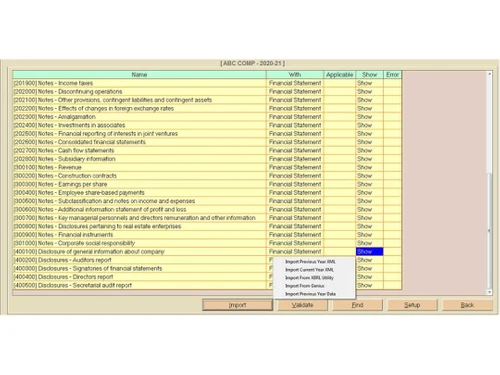Viewport: 500px width, 375px height.
Task: Choose Import Previous Year XML menu entry
Action: click(310, 262)
